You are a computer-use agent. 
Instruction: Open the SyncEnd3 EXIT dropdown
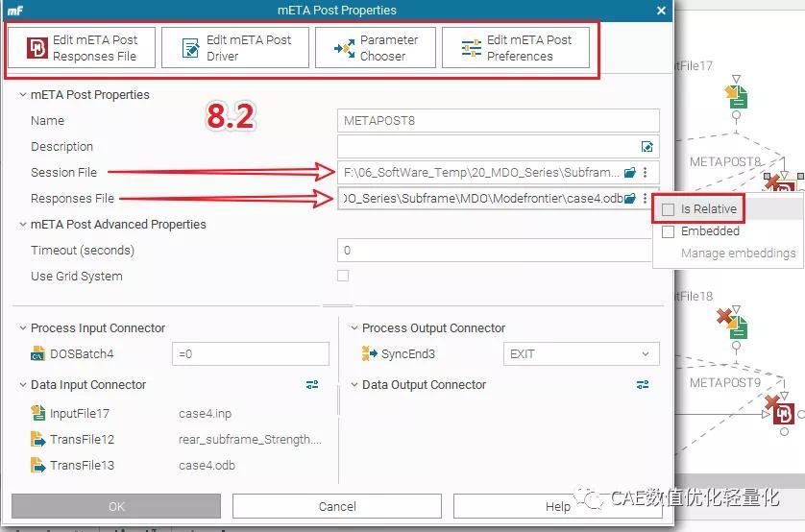(581, 354)
